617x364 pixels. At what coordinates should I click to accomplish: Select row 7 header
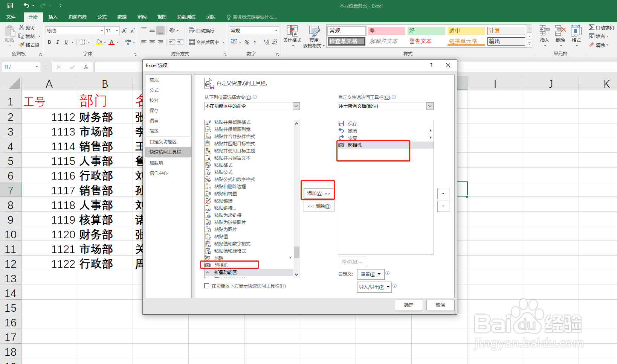(11, 190)
